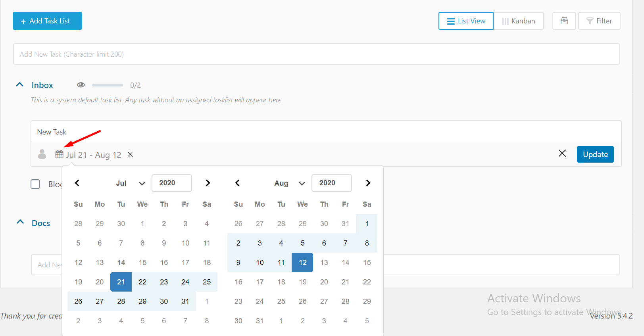Open the archive icon button
644x336 pixels.
click(564, 21)
